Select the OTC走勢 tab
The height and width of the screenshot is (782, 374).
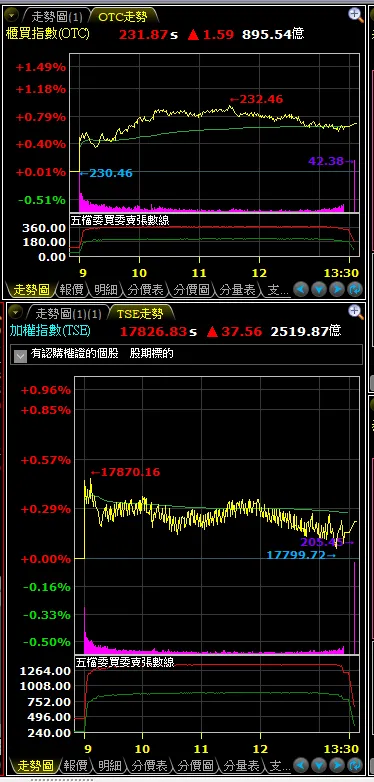coord(123,16)
